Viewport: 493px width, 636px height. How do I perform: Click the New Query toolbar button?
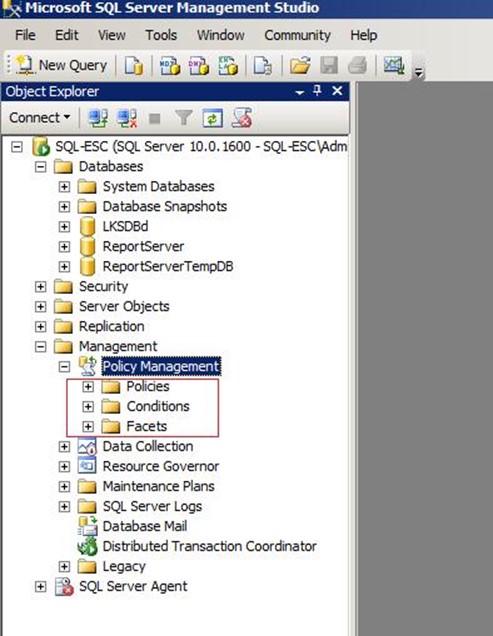point(61,65)
